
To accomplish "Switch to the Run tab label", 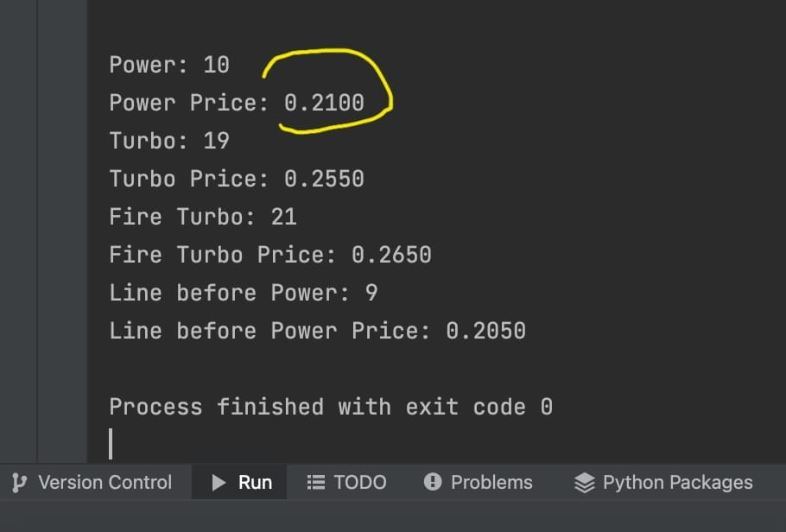I will coord(255,483).
